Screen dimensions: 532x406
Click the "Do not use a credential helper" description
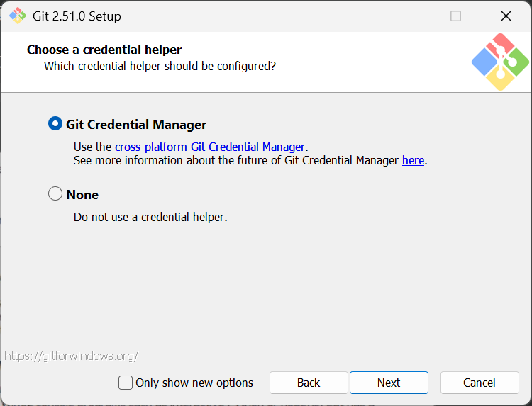pyautogui.click(x=150, y=217)
